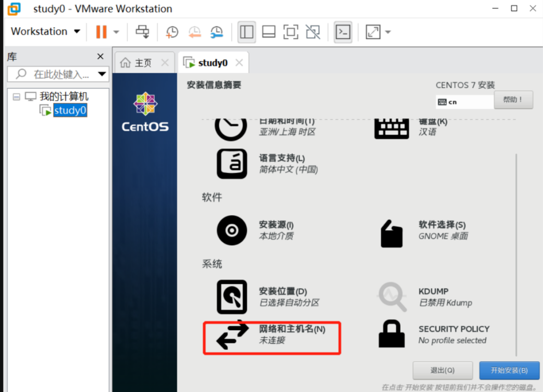Open keyboard settings keyboard icon
Screen dimensions: 543x392
tap(391, 129)
